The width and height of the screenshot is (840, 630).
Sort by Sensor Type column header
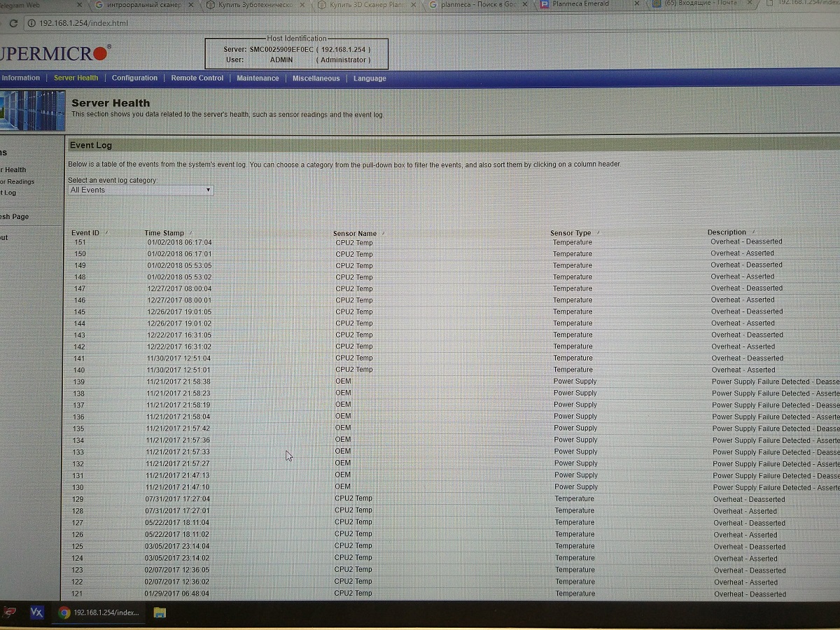[x=570, y=233]
